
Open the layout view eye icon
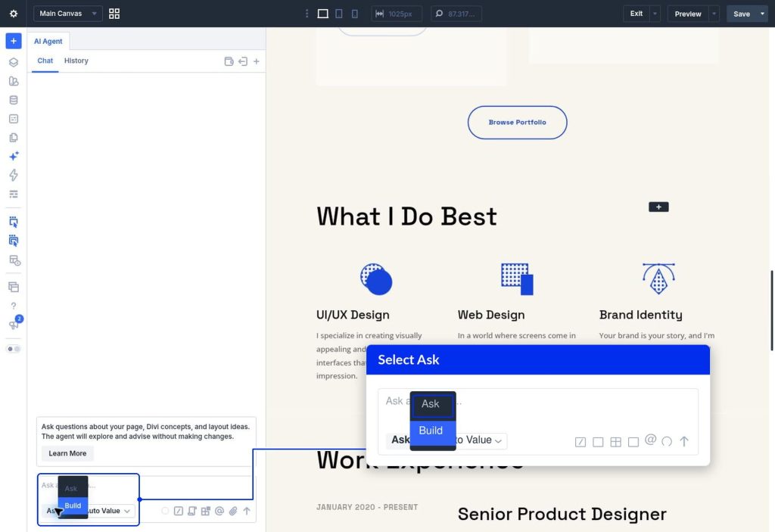14,260
